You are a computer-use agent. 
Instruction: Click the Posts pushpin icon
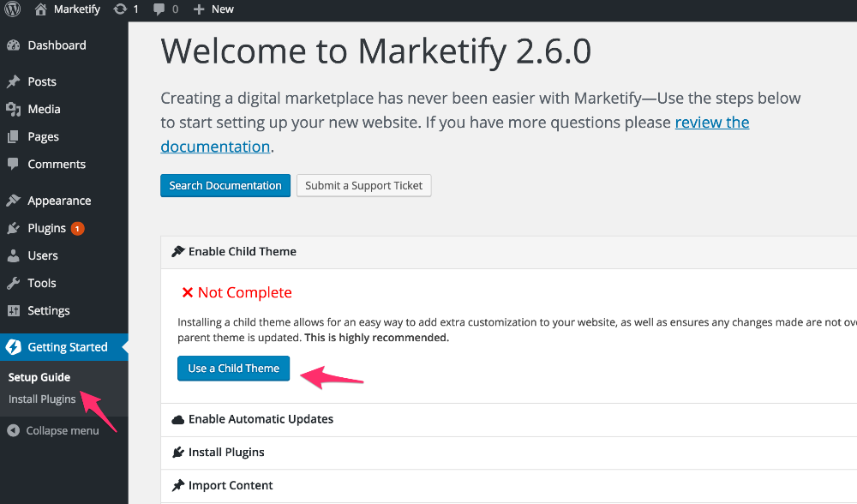click(13, 81)
